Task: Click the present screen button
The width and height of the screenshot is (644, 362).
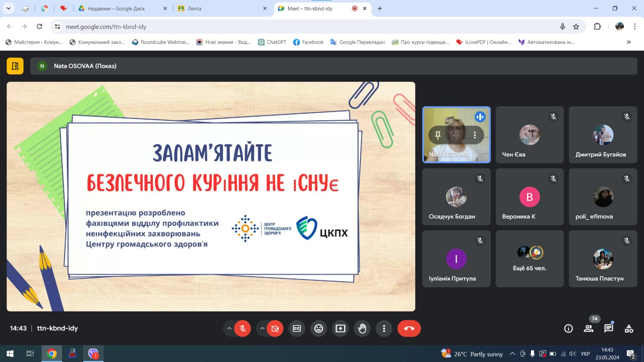Action: (341, 329)
